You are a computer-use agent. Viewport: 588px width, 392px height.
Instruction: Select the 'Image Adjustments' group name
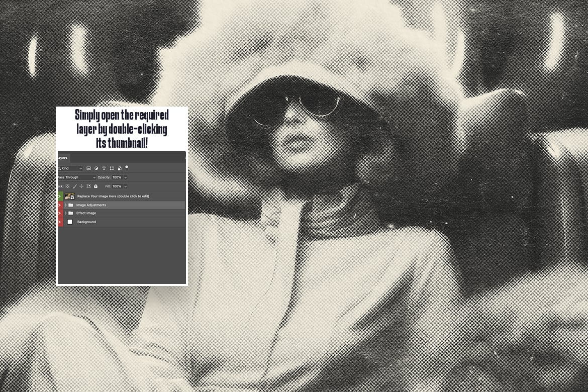click(91, 205)
